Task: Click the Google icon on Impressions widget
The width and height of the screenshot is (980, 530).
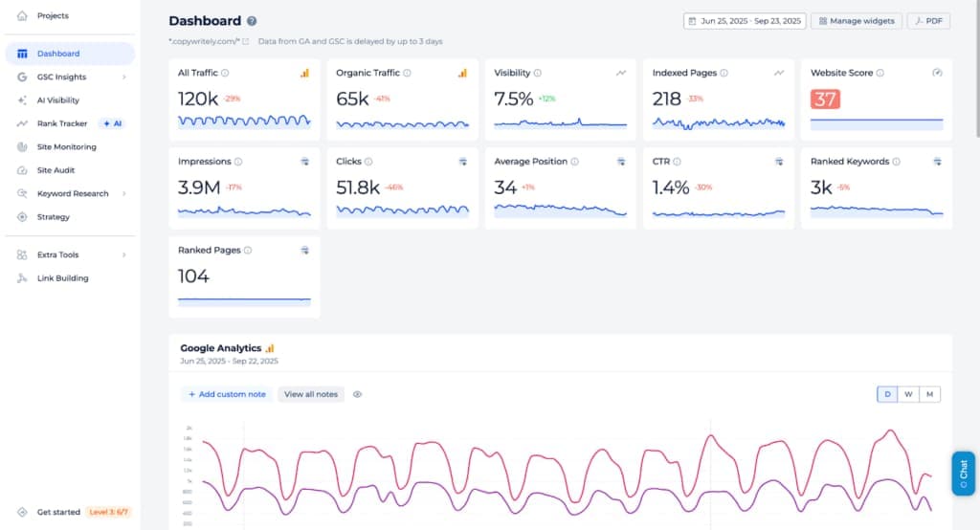Action: 304,162
